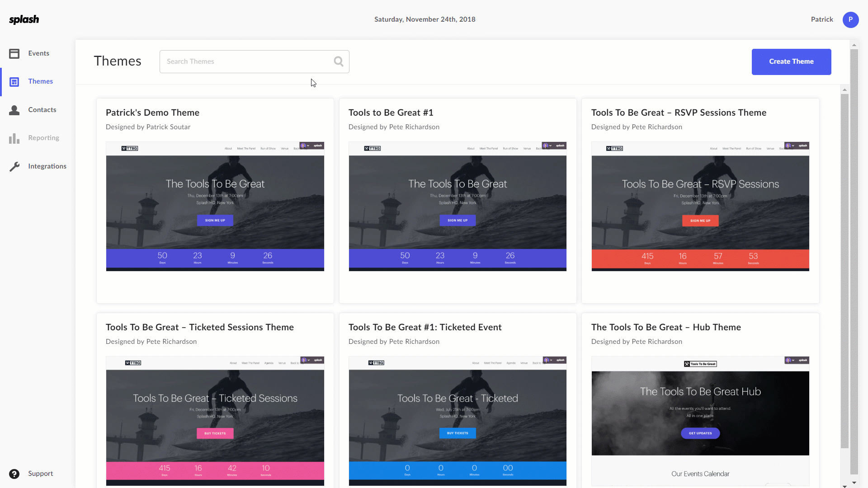Click the date Saturday, November 24th, 2018
Screen dimensions: 868x488
(x=425, y=19)
